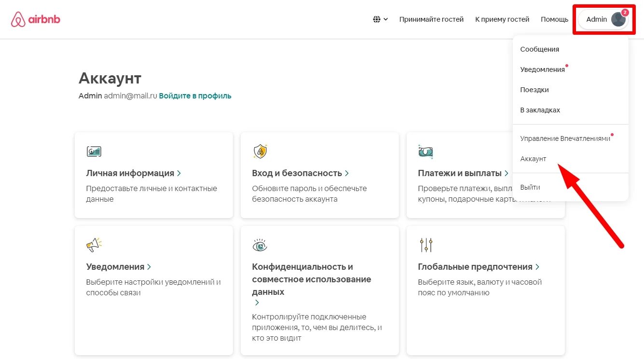Select Сообщения in the account menu
This screenshot has width=644, height=359.
[x=540, y=49]
